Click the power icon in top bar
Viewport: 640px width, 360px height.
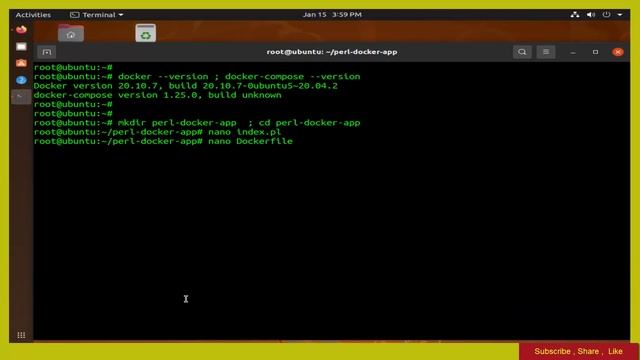607,15
